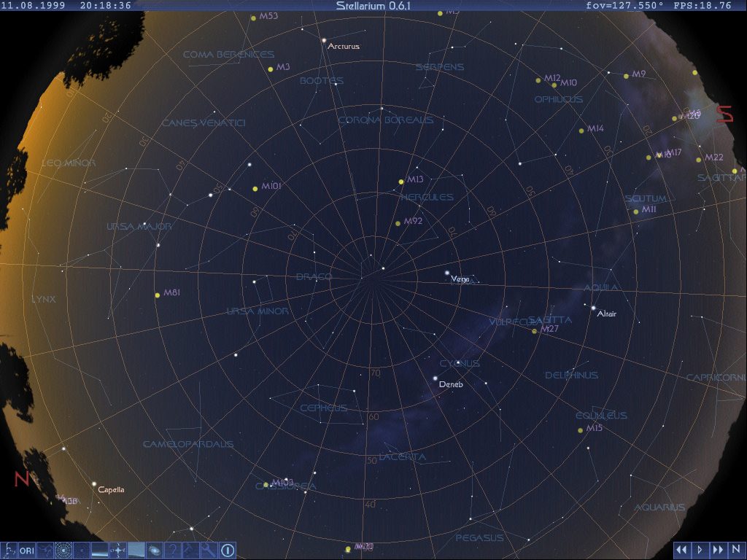Screen dimensions: 747x560
Task: Click the HERCULES constellation label
Action: (427, 197)
